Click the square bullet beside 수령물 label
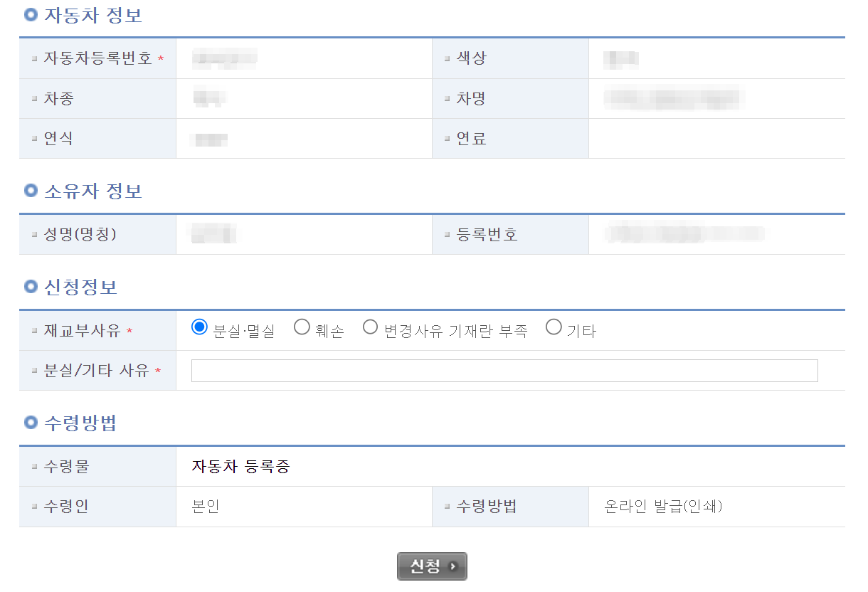This screenshot has width=868, height=592. pyautogui.click(x=33, y=466)
